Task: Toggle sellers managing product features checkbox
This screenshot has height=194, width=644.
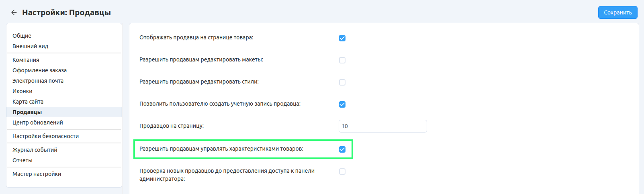Action: (x=342, y=149)
